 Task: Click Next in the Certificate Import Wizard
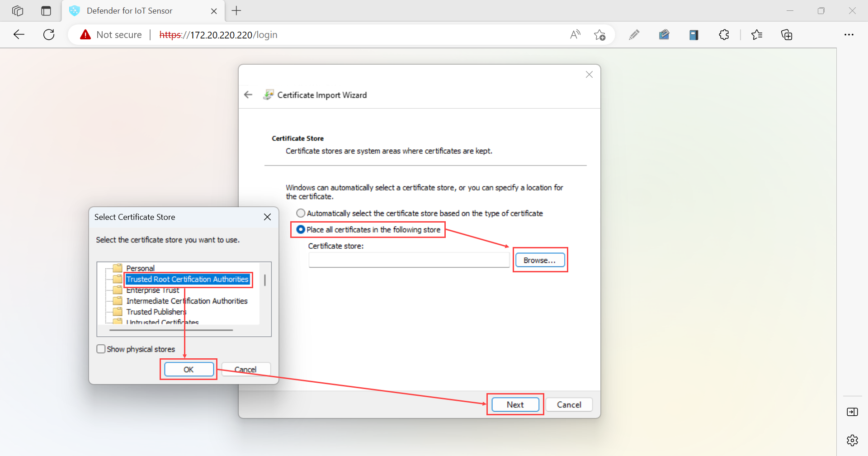point(515,404)
